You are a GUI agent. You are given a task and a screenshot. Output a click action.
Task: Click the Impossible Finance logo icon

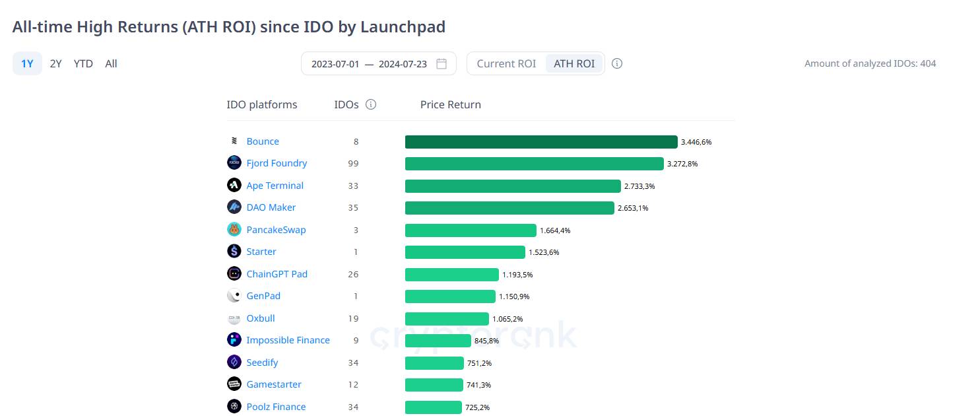(234, 340)
